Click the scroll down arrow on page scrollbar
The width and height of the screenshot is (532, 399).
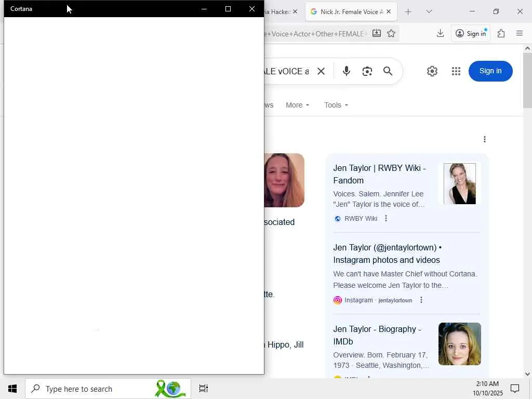[527, 374]
